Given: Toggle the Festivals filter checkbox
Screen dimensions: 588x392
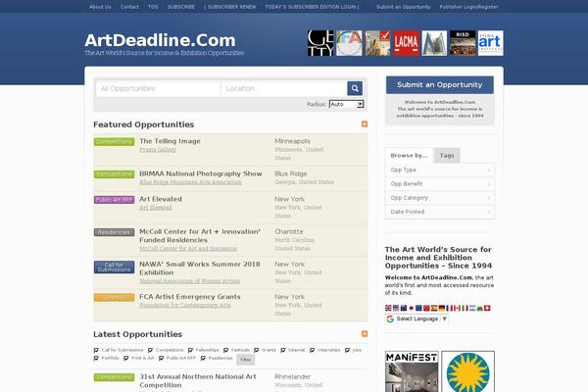Looking at the screenshot, I should click(225, 350).
